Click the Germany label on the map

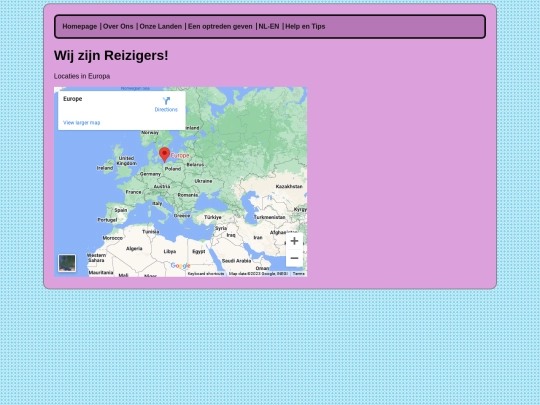pyautogui.click(x=150, y=174)
